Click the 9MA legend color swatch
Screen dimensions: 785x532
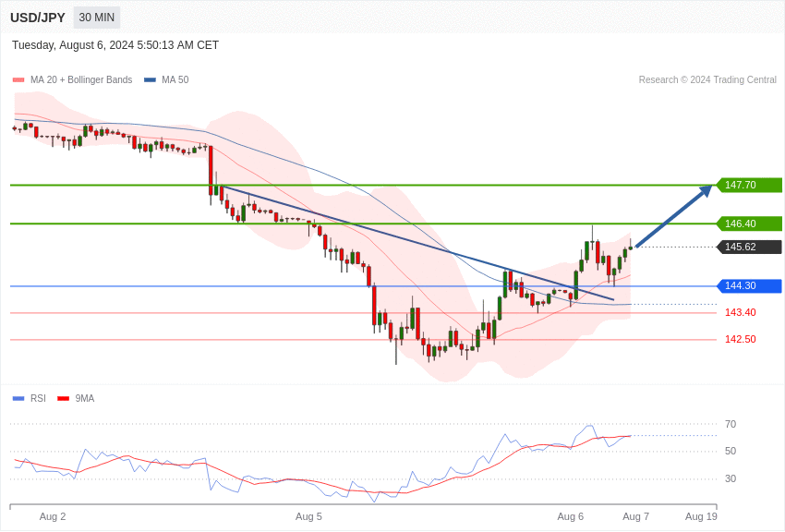(x=63, y=399)
